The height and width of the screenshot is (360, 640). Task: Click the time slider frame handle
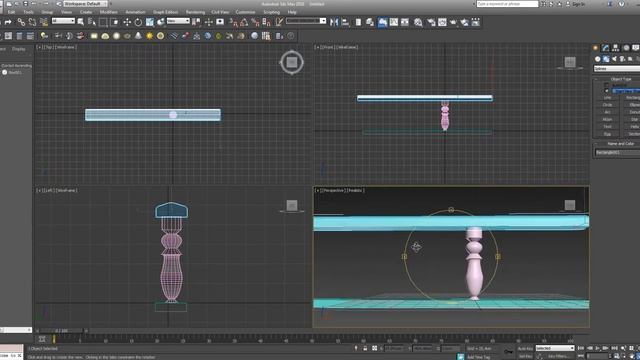tap(61, 331)
